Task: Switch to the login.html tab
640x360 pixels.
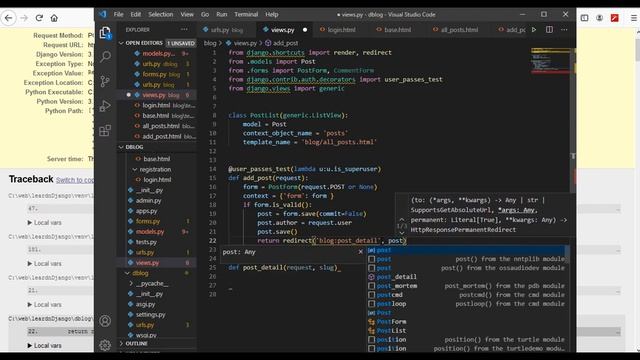Action: [x=341, y=30]
